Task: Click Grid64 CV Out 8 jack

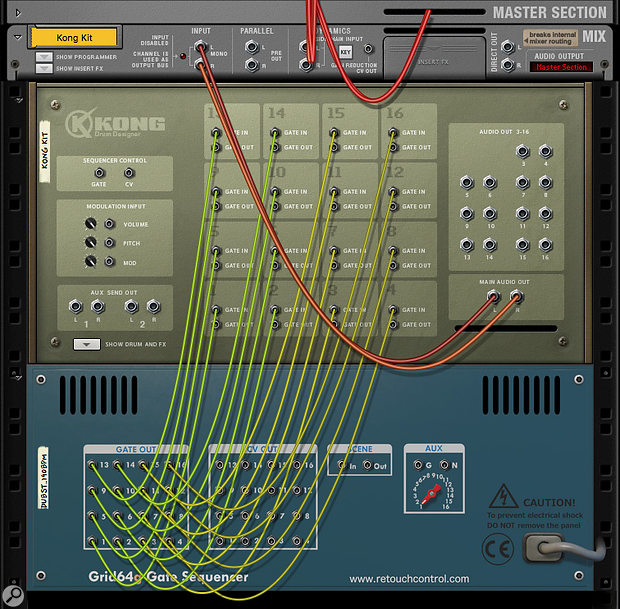Action: pyautogui.click(x=297, y=516)
